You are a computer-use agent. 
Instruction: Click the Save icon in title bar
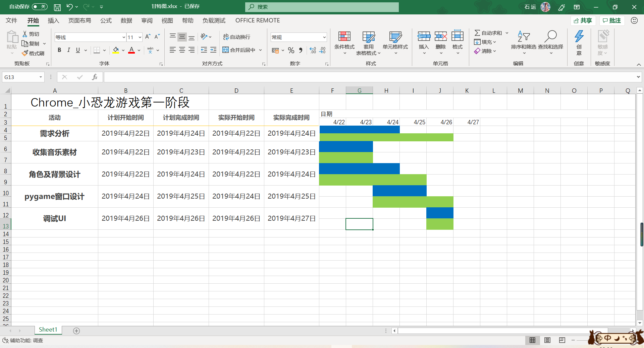[x=57, y=7]
